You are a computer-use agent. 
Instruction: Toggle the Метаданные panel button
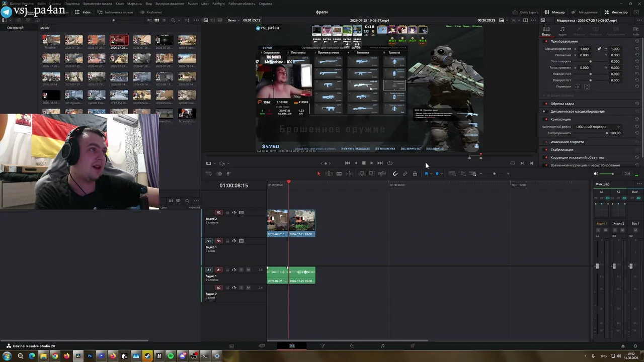pyautogui.click(x=585, y=12)
